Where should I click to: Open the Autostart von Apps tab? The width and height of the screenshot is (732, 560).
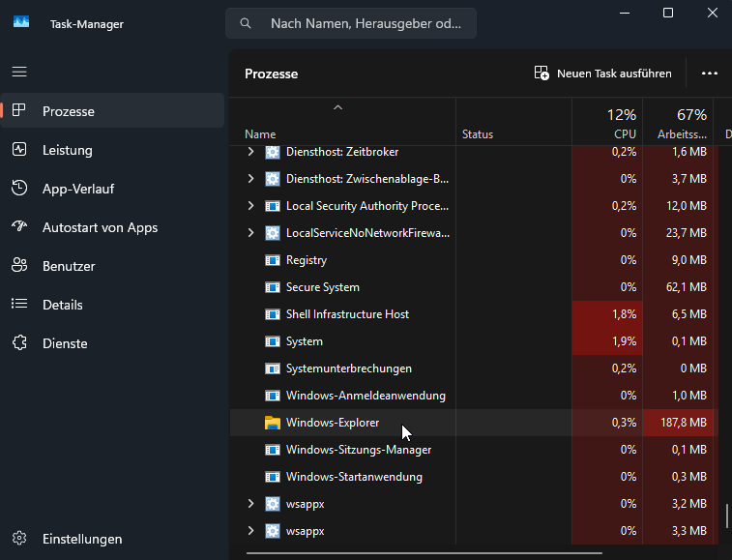pyautogui.click(x=112, y=227)
